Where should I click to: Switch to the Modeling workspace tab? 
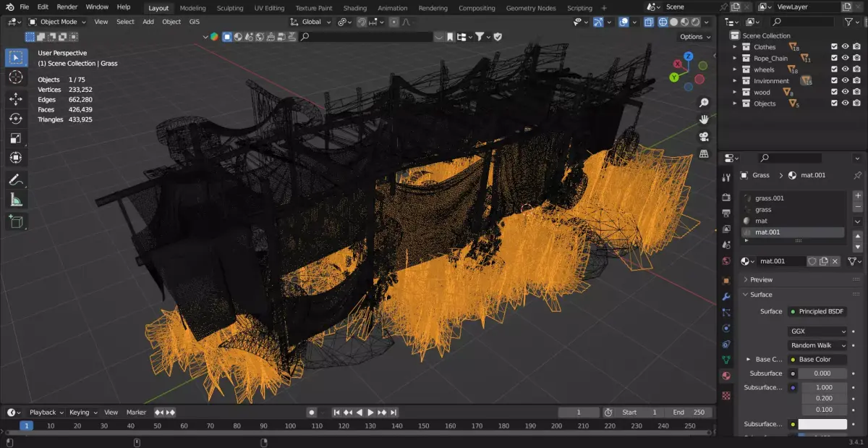click(x=192, y=8)
